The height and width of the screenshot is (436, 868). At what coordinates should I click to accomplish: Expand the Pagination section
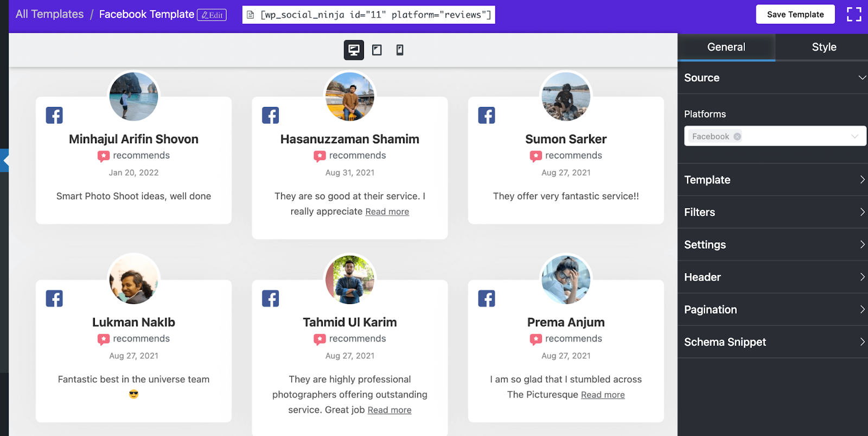773,309
